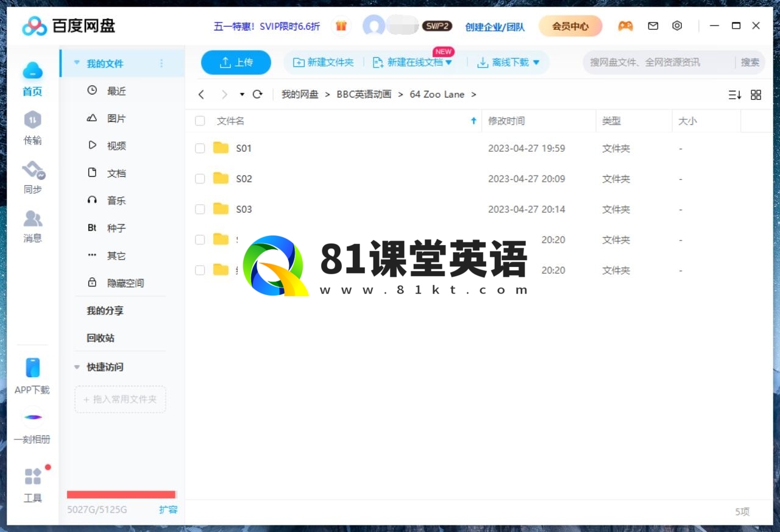Open the sort order icon
Image resolution: width=780 pixels, height=532 pixels.
point(735,95)
